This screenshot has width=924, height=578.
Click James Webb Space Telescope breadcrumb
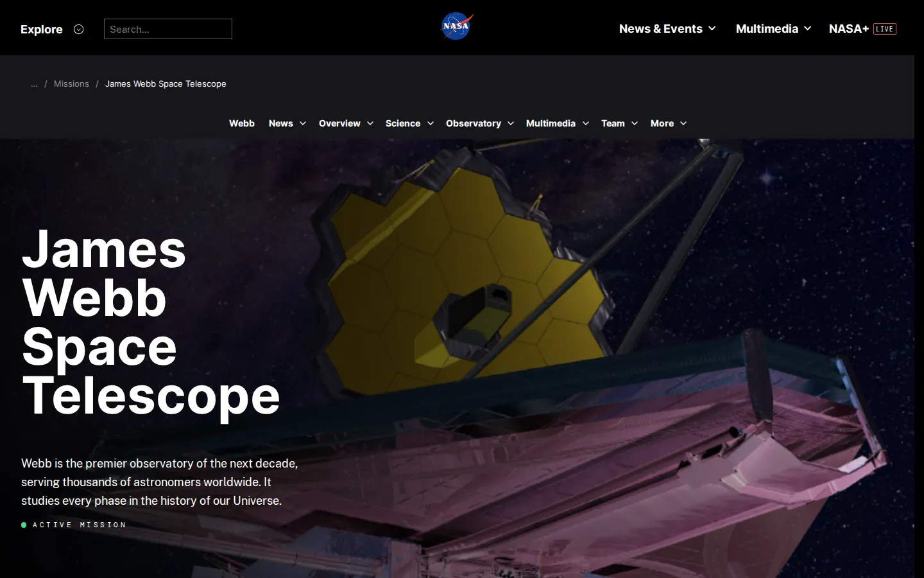tap(166, 84)
